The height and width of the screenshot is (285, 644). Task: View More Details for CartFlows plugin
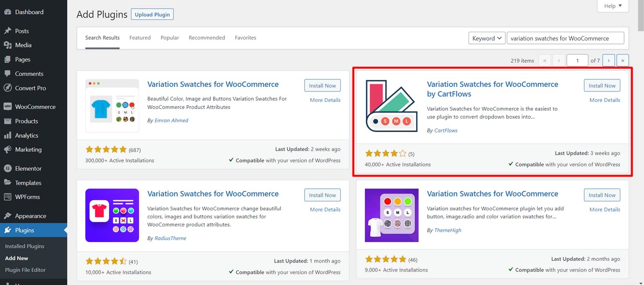[x=605, y=100]
